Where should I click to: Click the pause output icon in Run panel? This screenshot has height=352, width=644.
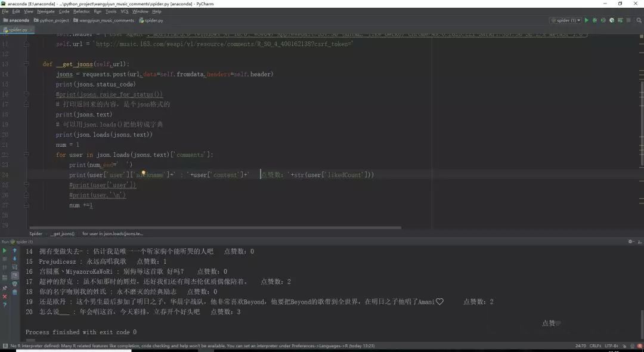click(x=5, y=267)
